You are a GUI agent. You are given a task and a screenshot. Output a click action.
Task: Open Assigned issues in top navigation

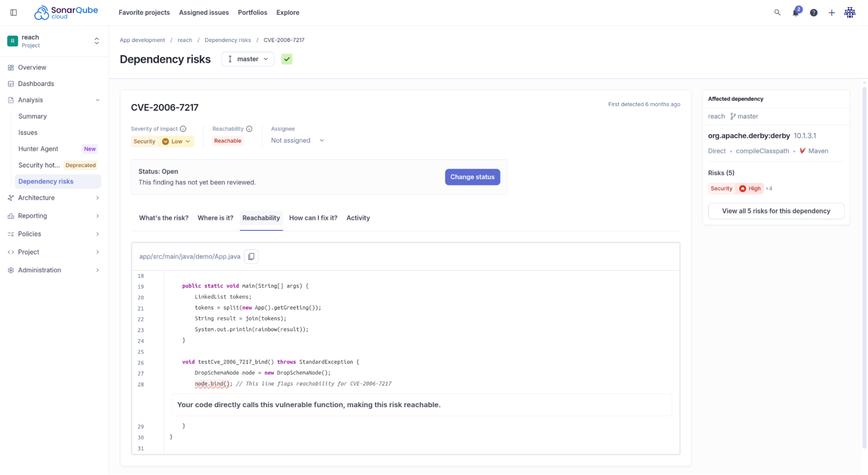coord(204,13)
